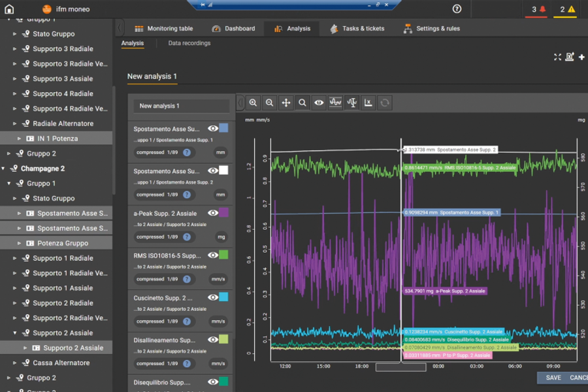The width and height of the screenshot is (588, 392).
Task: Switch to the Analysis main tab
Action: [292, 29]
